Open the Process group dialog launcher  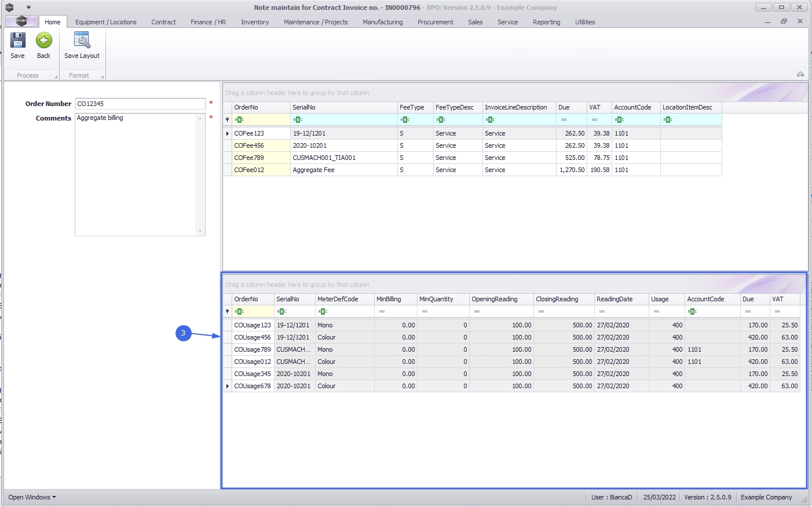(56, 76)
